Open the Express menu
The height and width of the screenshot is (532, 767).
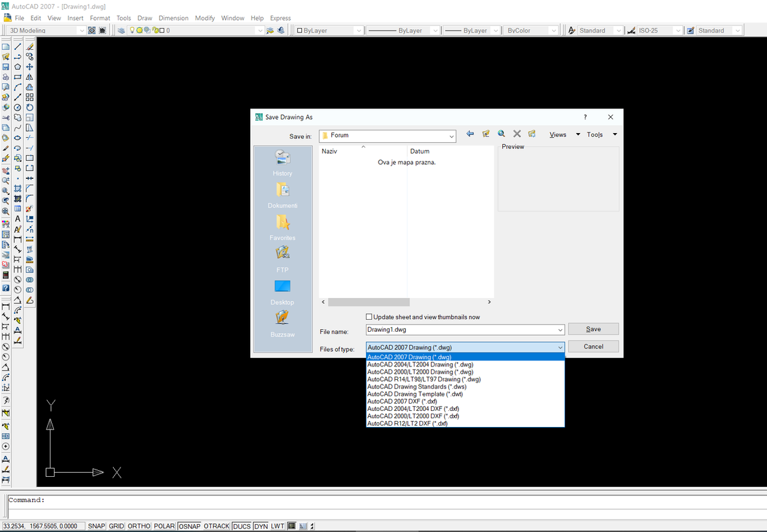tap(280, 18)
